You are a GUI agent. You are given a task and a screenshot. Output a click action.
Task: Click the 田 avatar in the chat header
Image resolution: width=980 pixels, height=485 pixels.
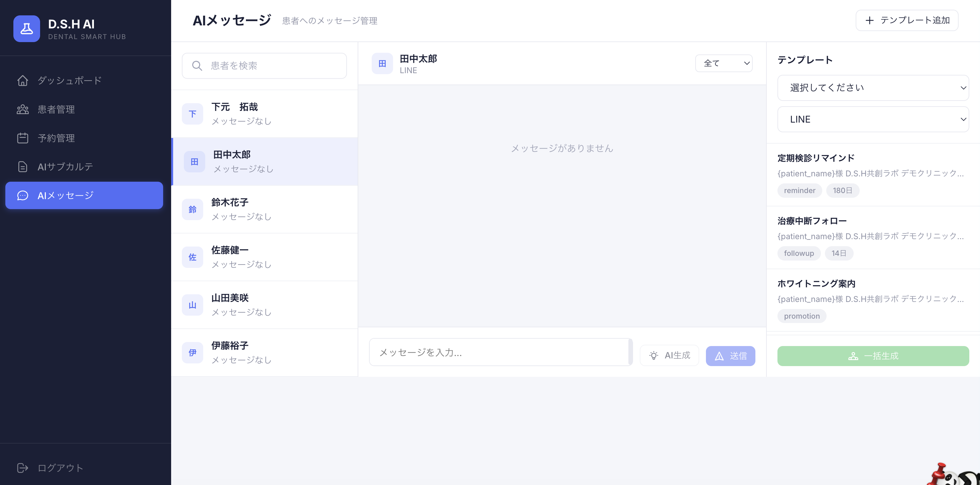[382, 63]
